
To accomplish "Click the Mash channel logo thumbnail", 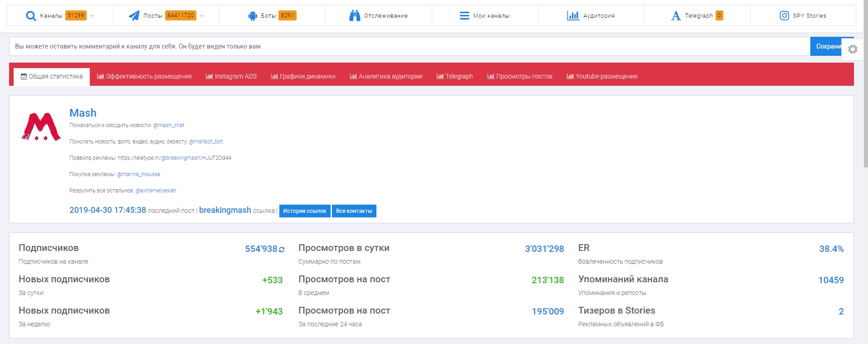I will tap(41, 128).
